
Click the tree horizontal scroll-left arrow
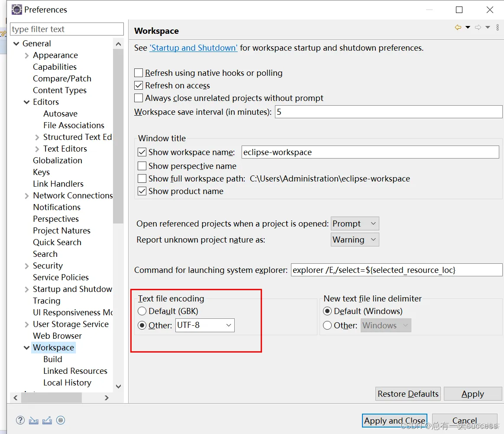[16, 398]
